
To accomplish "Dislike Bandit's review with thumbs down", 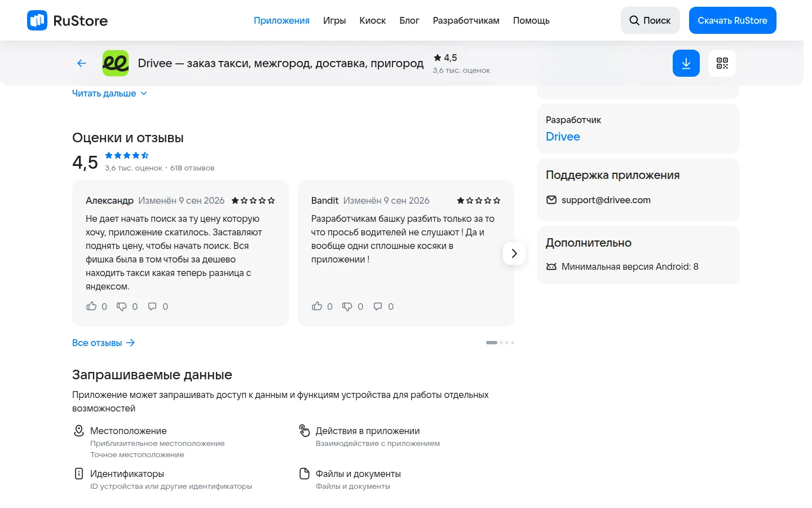I will coord(347,306).
